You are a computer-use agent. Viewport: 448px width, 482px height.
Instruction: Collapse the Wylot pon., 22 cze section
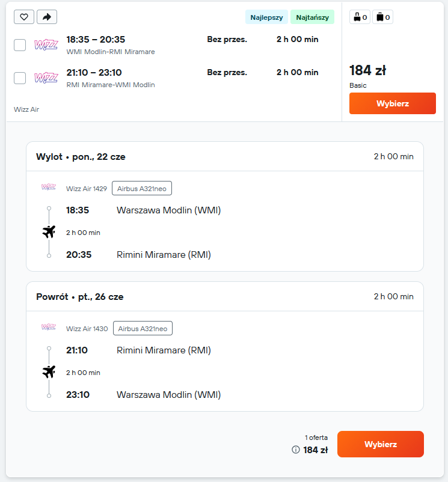point(225,156)
